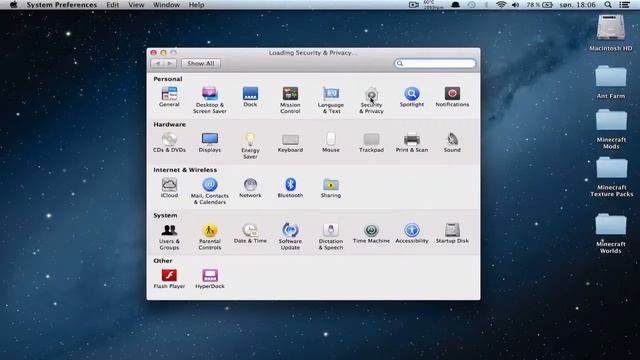The width and height of the screenshot is (640, 360).
Task: Open the Edit menu
Action: point(113,5)
